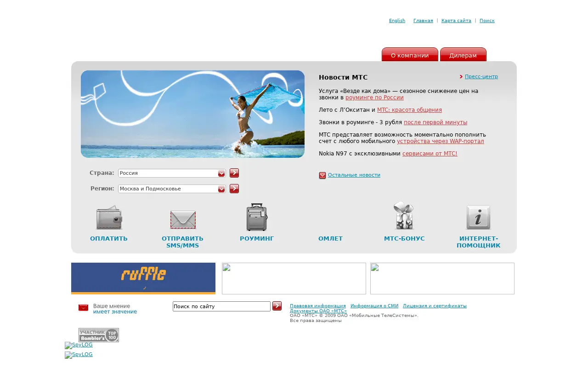The image size is (588, 368).
Task: Open the Rambler's Top 100 badge
Action: [x=99, y=335]
